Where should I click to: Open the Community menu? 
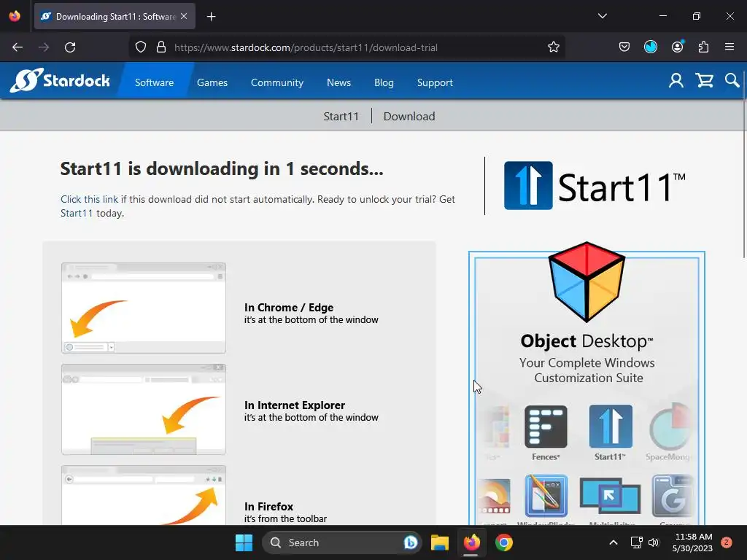click(x=276, y=82)
